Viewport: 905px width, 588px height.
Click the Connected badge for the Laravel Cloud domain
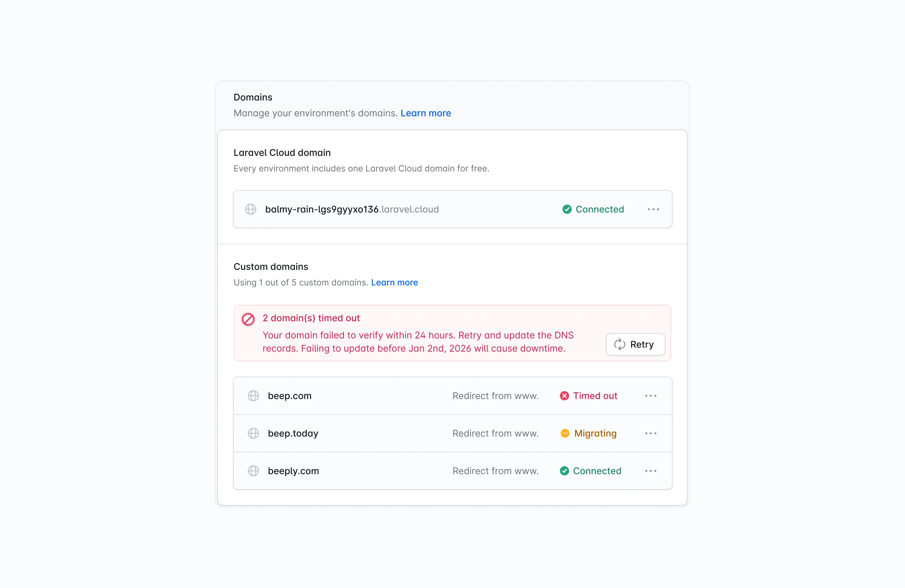[x=593, y=209]
